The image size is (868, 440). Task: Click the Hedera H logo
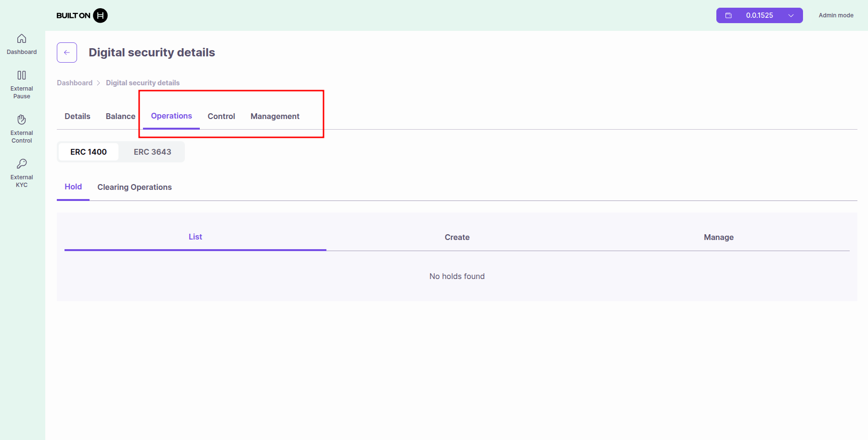pos(100,15)
